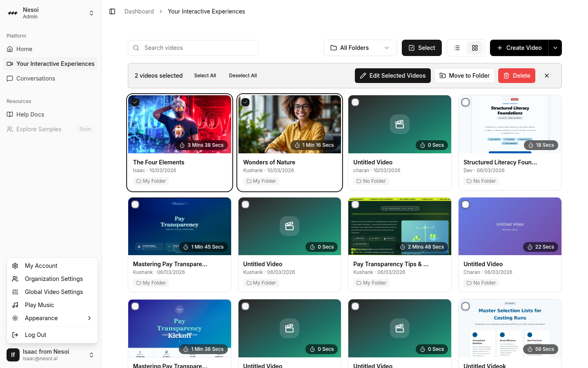Screen dimensions: 588x368
Task: Open the All Folders dropdown
Action: point(360,48)
